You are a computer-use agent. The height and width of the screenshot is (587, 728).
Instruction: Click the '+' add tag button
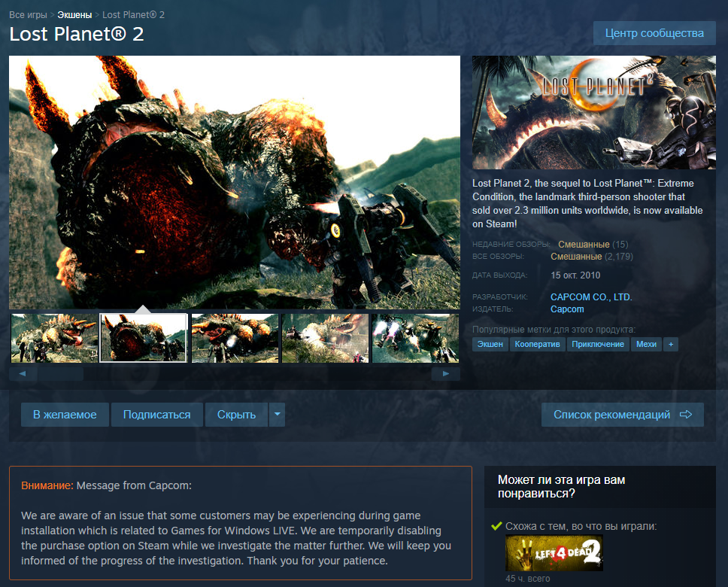(x=670, y=345)
